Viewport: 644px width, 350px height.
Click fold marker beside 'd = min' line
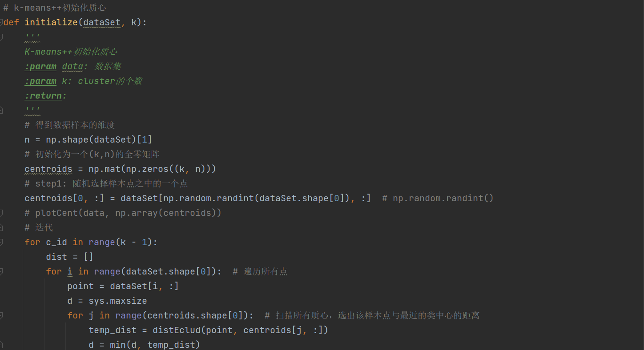[x=1, y=345]
